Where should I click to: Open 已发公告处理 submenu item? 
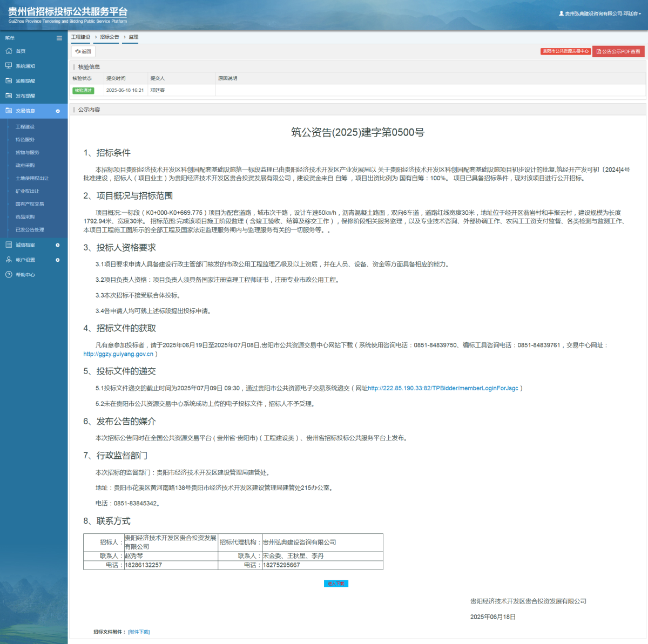[30, 229]
